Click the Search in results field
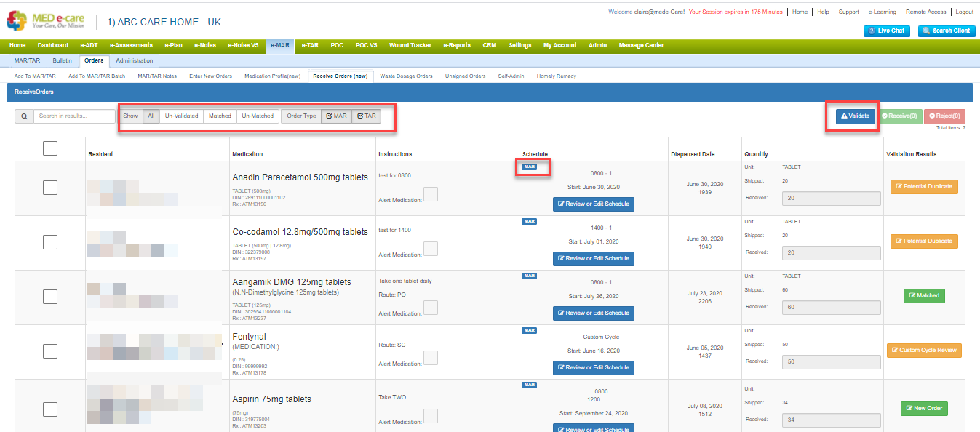Image resolution: width=980 pixels, height=432 pixels. [75, 116]
